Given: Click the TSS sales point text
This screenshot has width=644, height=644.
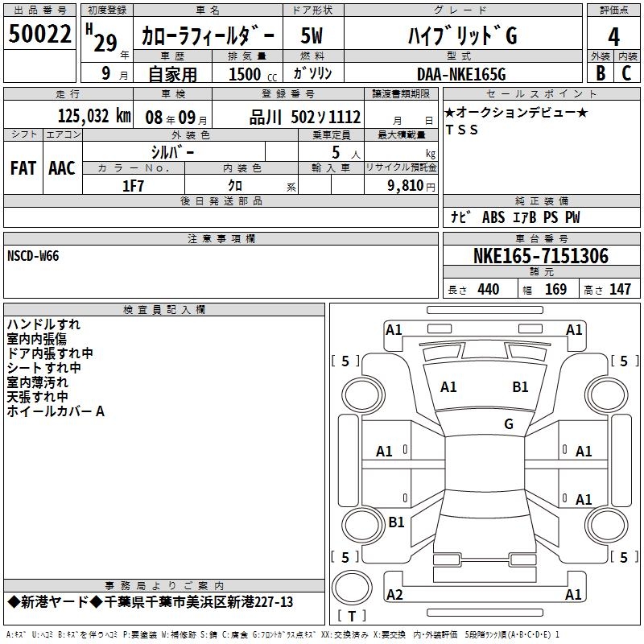Looking at the screenshot, I should click(x=462, y=130).
